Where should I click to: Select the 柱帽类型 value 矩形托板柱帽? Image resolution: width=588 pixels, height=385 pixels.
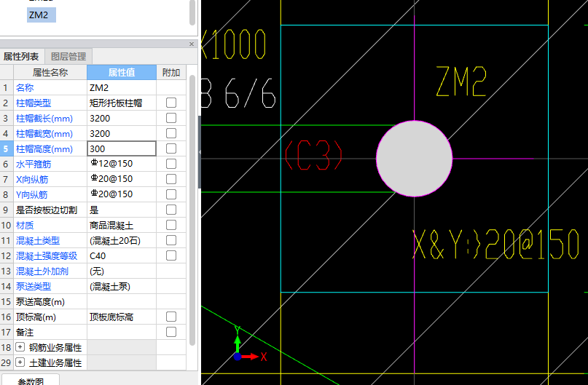(x=122, y=103)
